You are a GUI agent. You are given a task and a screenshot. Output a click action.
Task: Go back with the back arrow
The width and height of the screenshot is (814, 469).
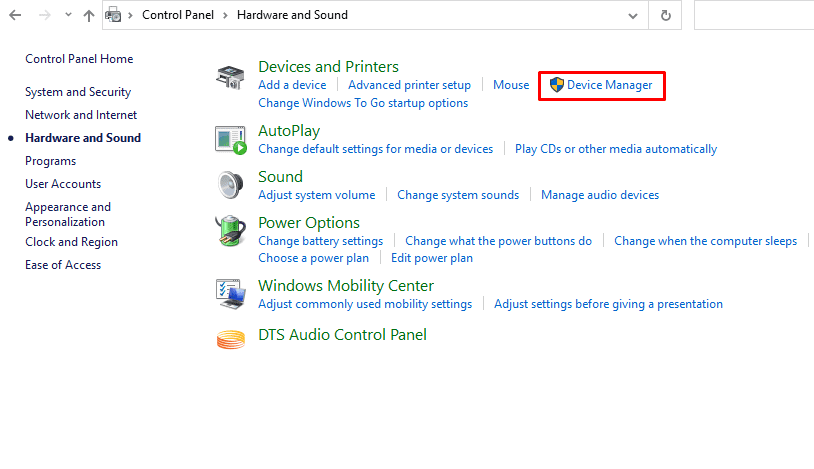(x=15, y=15)
